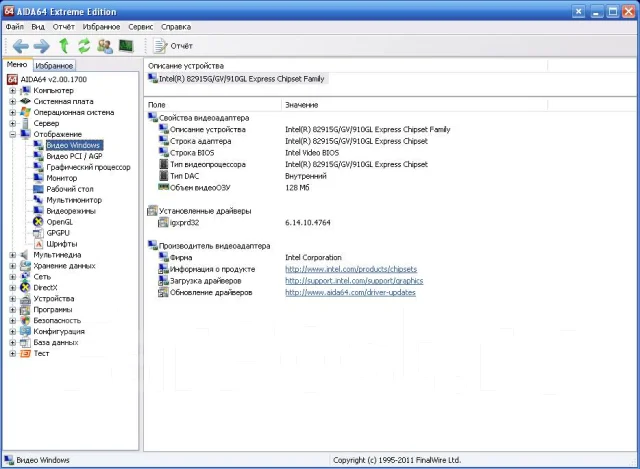Select Графический процессор in the tree

point(88,167)
